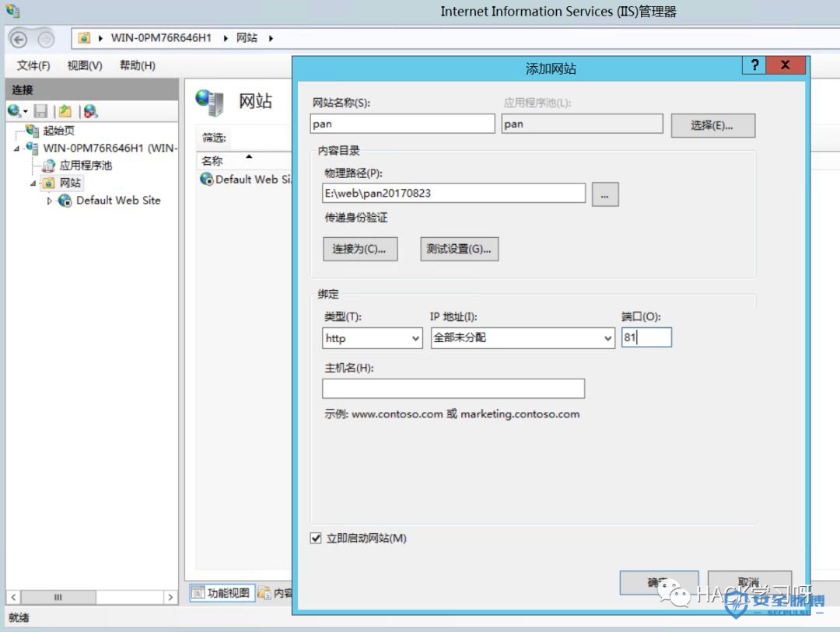
Task: Click the 测试设置(G)... button
Action: click(x=459, y=249)
